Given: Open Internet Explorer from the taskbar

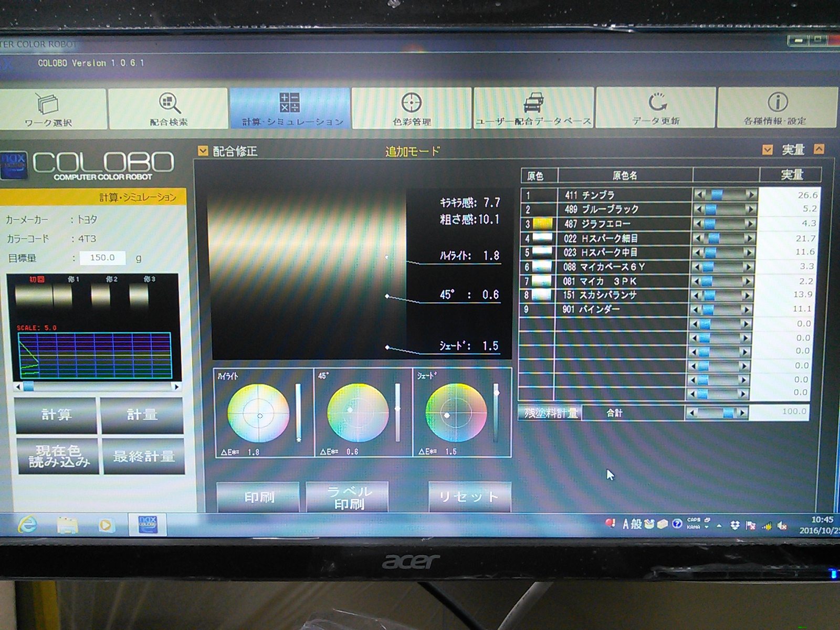Looking at the screenshot, I should 27,524.
